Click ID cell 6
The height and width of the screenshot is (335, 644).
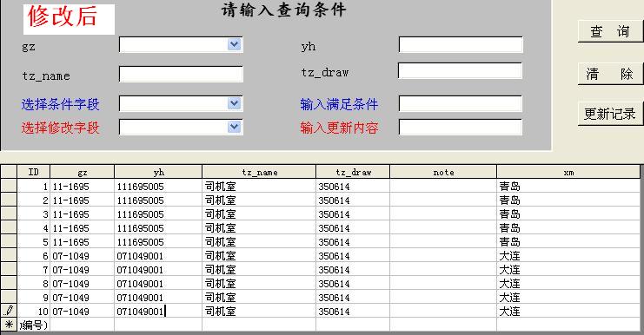click(x=33, y=256)
